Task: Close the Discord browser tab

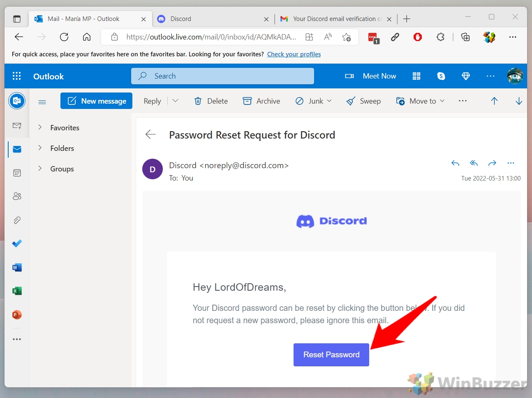Action: (x=266, y=19)
